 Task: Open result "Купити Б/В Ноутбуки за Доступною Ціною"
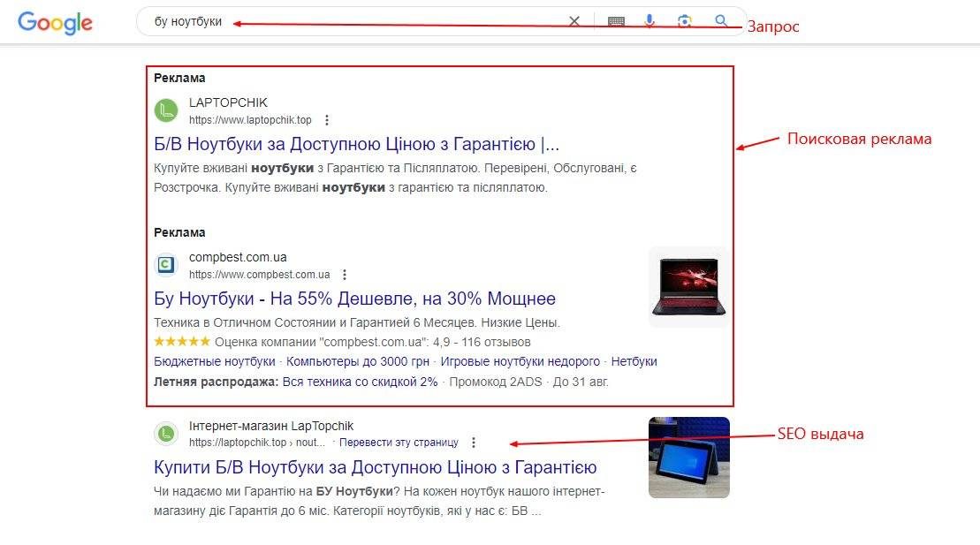tap(375, 467)
